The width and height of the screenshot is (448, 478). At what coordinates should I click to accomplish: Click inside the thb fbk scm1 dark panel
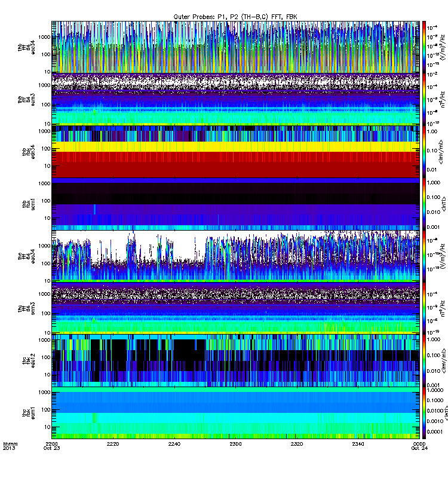click(x=235, y=204)
